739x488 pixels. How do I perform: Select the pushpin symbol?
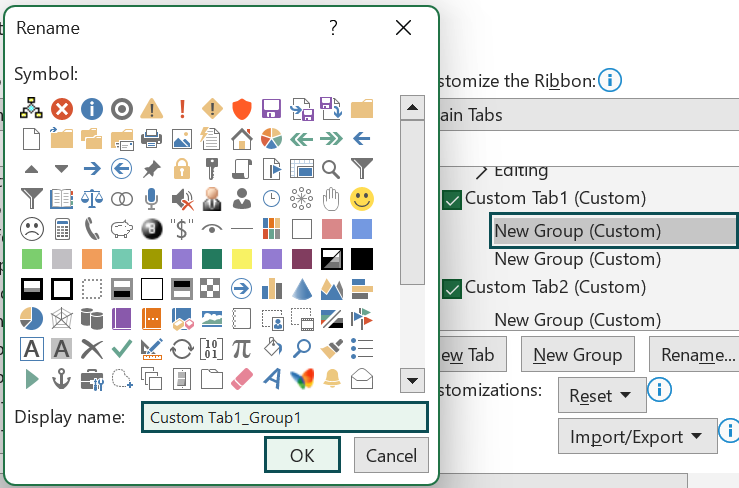(152, 169)
